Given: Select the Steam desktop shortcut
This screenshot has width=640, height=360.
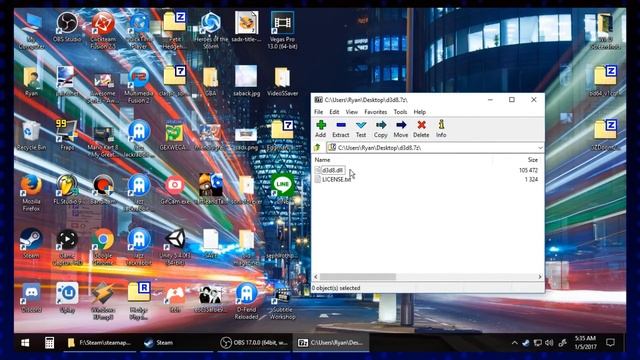Looking at the screenshot, I should (31, 244).
